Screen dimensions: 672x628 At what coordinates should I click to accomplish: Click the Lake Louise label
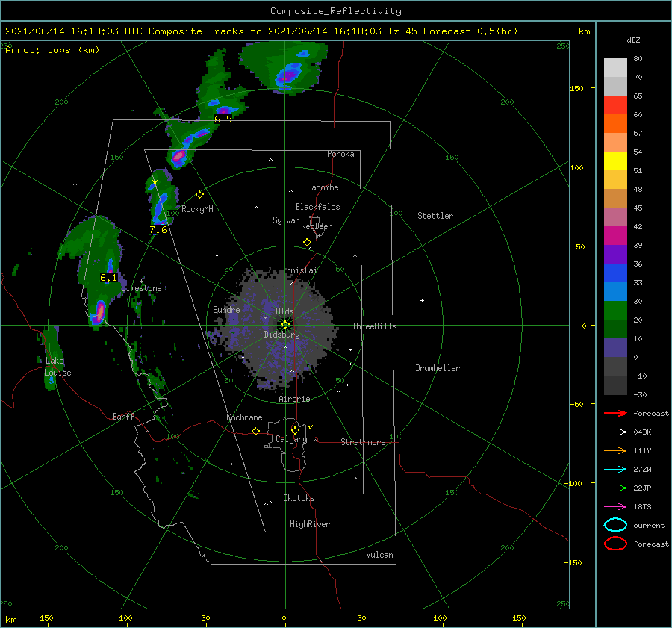tap(57, 367)
